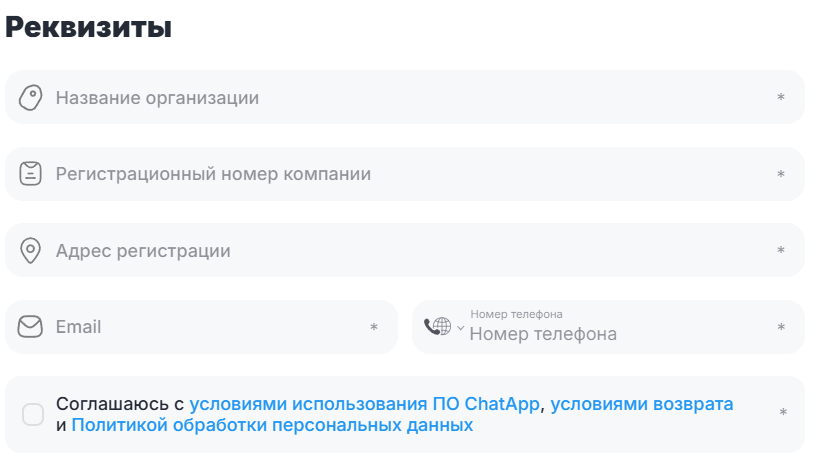Click the address location pin icon
This screenshot has height=464, width=816.
click(31, 250)
